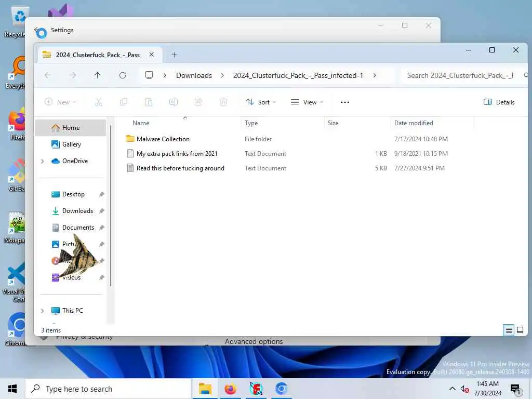Click the Rename icon in toolbar
The width and height of the screenshot is (532, 399).
tap(174, 102)
